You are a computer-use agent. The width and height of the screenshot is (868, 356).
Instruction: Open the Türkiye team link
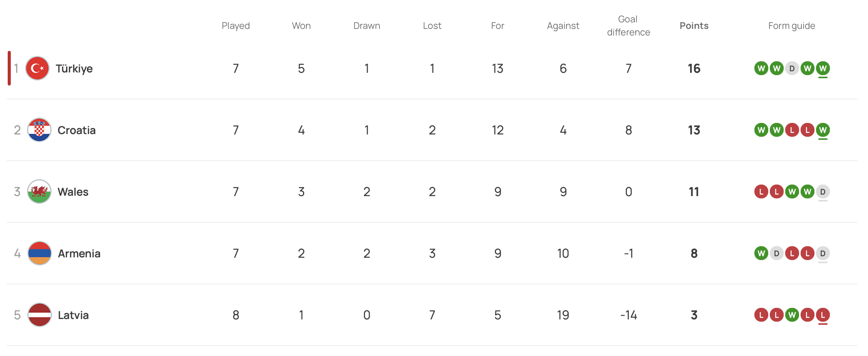coord(74,69)
